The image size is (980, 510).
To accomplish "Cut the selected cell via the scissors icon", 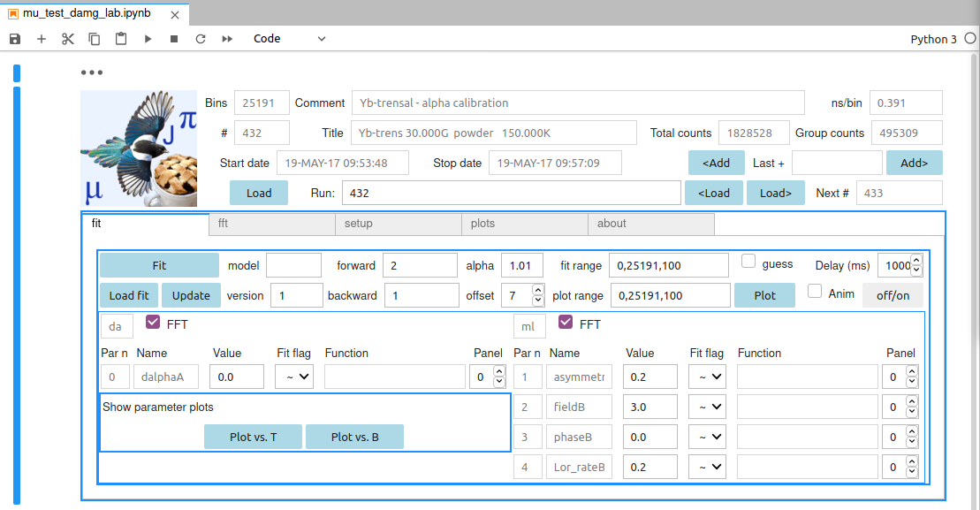I will 67,39.
